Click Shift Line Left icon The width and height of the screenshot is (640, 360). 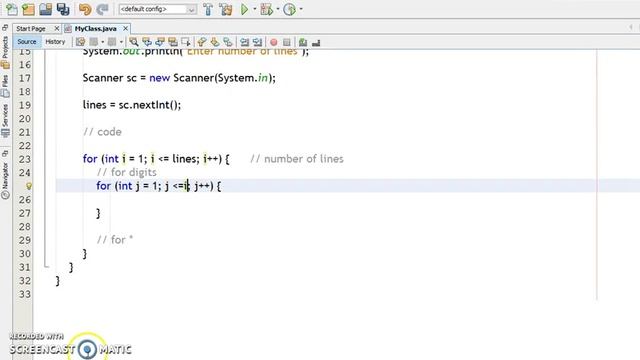[x=244, y=42]
